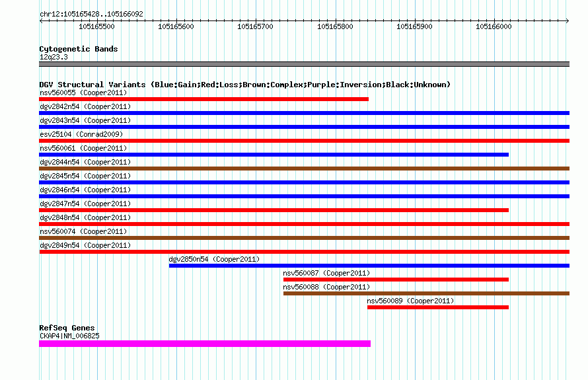
Task: Open the dgv2842n54 (Cooper2011) label
Action: [x=85, y=106]
